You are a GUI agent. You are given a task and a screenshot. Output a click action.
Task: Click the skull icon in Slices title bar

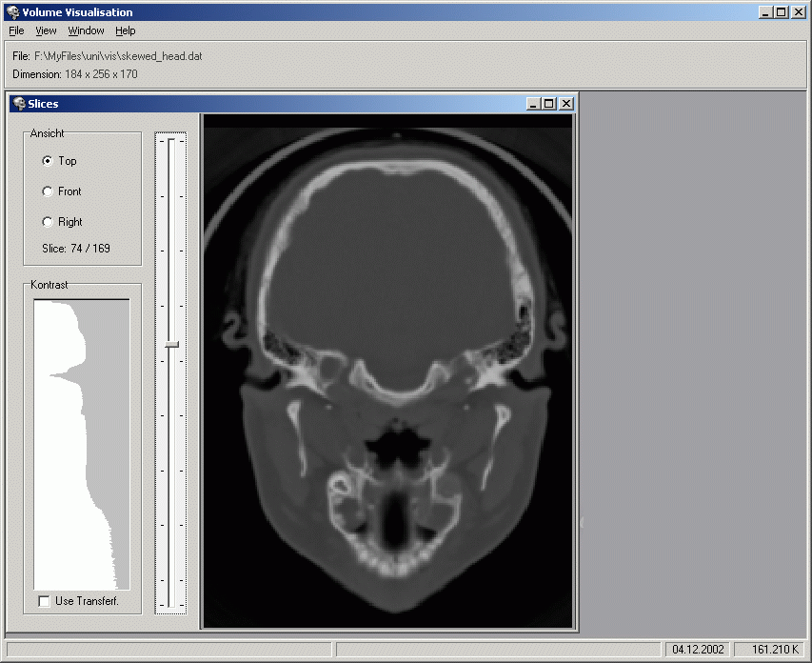click(19, 104)
